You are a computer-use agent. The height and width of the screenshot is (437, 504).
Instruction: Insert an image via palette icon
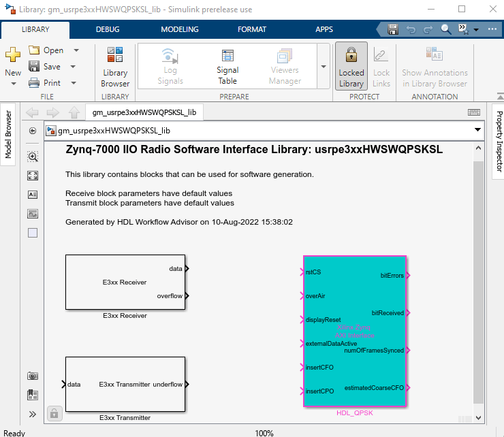pos(33,214)
